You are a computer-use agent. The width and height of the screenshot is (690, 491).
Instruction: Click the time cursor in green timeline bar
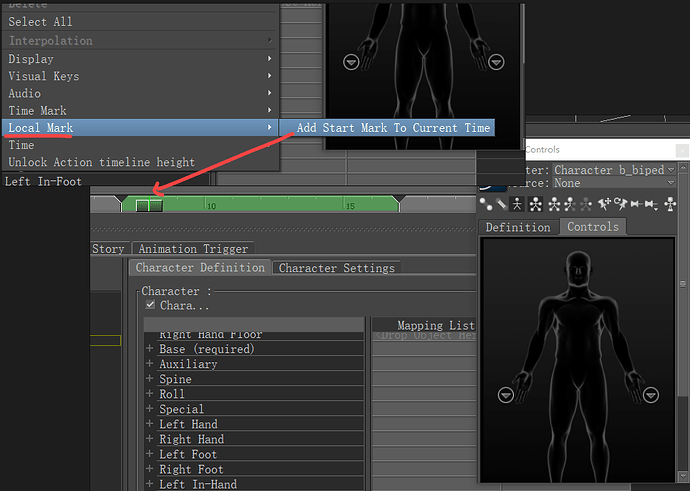point(148,205)
